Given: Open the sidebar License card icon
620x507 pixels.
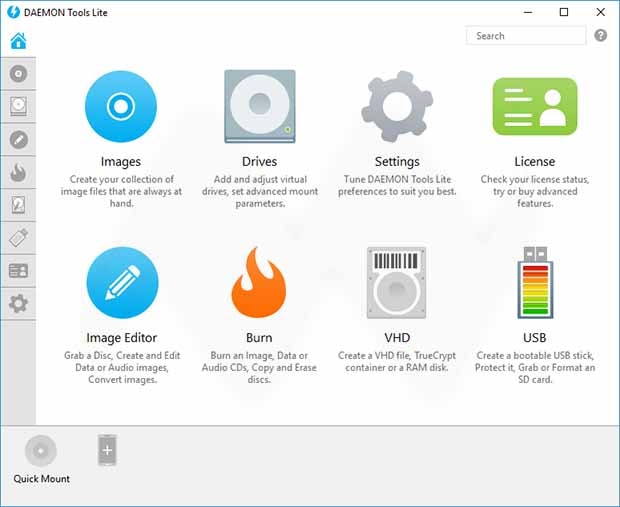Looking at the screenshot, I should click(18, 271).
